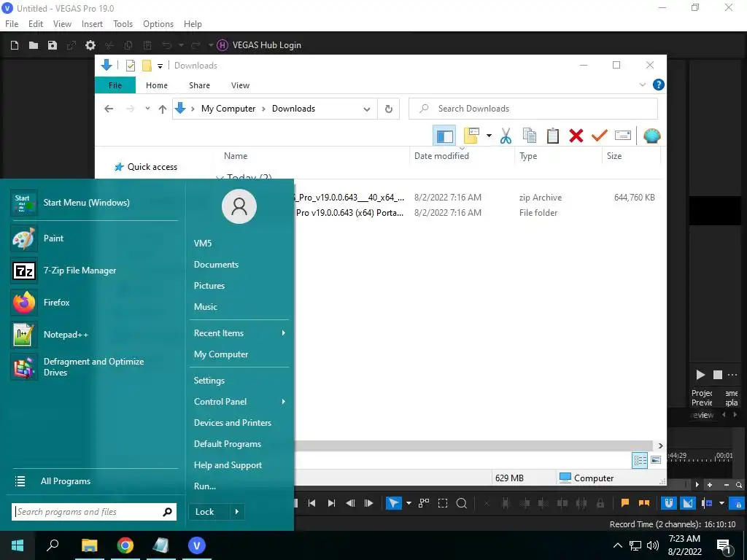Click the VEGAS Hub Login button

pyautogui.click(x=260, y=45)
